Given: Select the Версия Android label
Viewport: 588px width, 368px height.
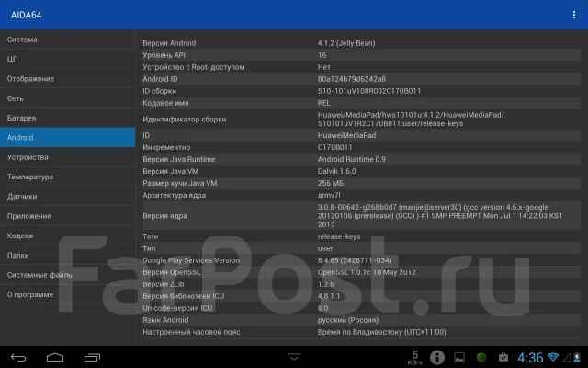Looking at the screenshot, I should [169, 43].
